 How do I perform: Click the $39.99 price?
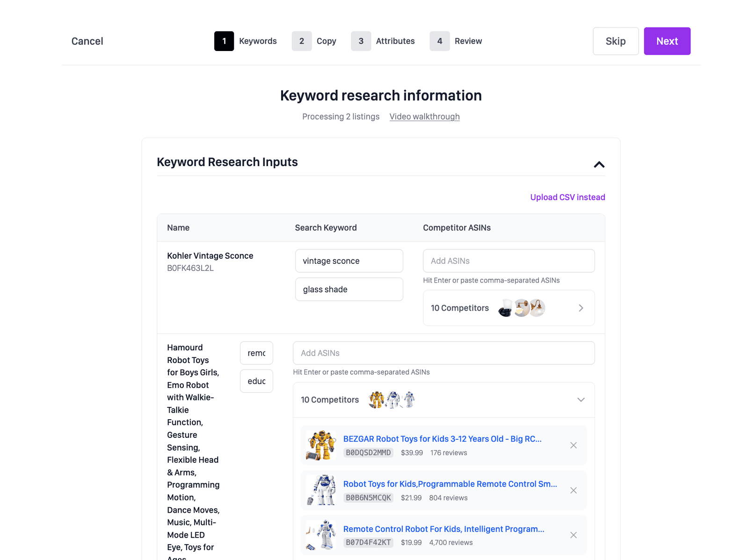tap(412, 453)
